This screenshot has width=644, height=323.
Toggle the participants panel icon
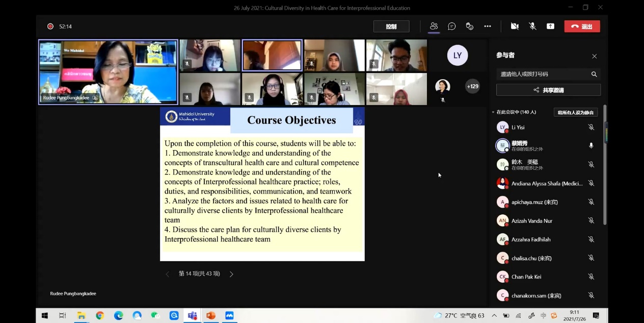(434, 27)
